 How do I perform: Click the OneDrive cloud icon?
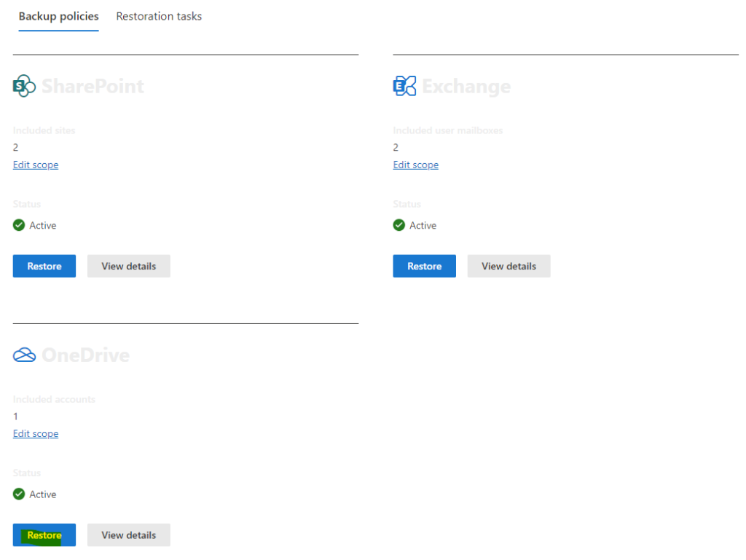pos(24,355)
